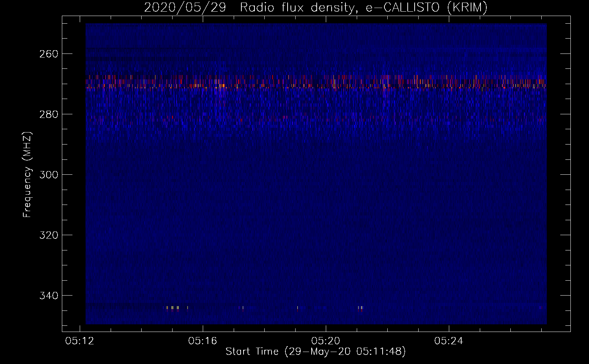Click the 05:12 time tick label
Viewport: 589px width, 364px height.
tap(80, 341)
